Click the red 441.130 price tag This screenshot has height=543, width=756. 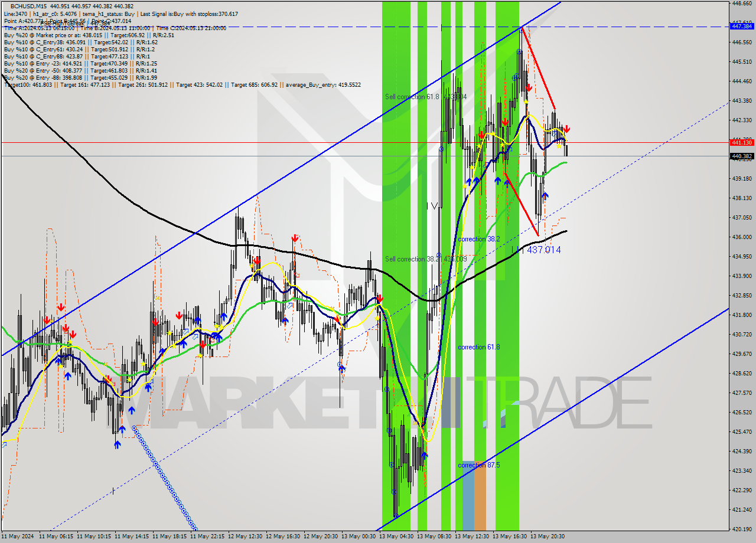click(742, 142)
